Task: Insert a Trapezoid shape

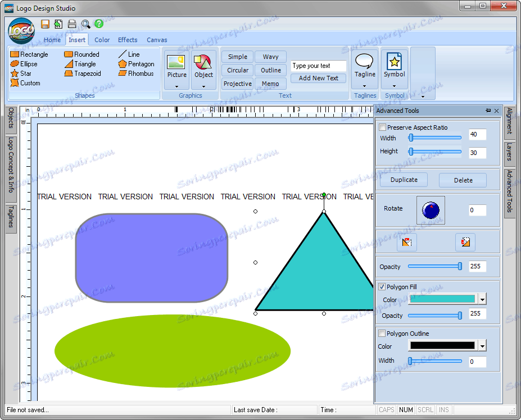Action: 83,74
